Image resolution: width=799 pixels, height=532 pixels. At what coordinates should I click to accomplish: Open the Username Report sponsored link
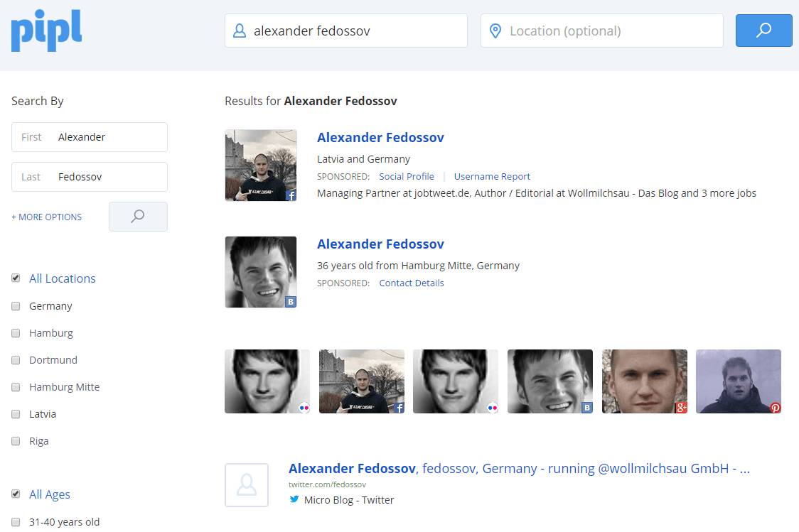pyautogui.click(x=492, y=176)
